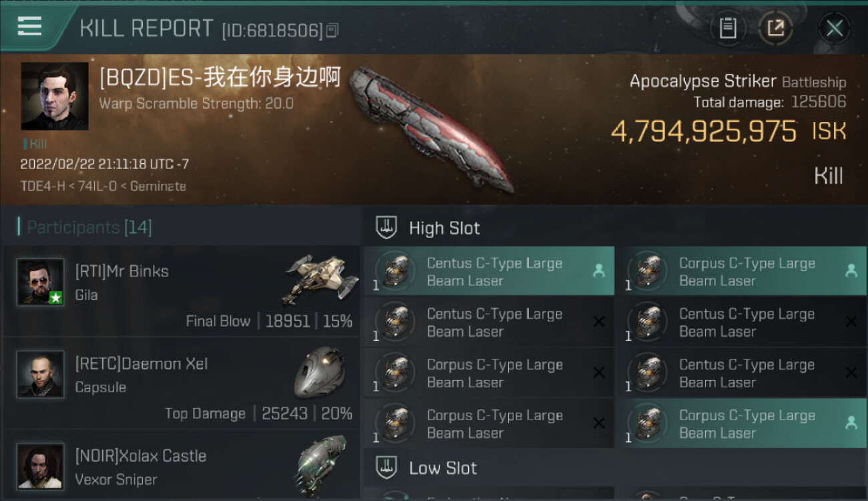Open the victim pilot's portrait
This screenshot has height=501, width=868.
[x=55, y=96]
